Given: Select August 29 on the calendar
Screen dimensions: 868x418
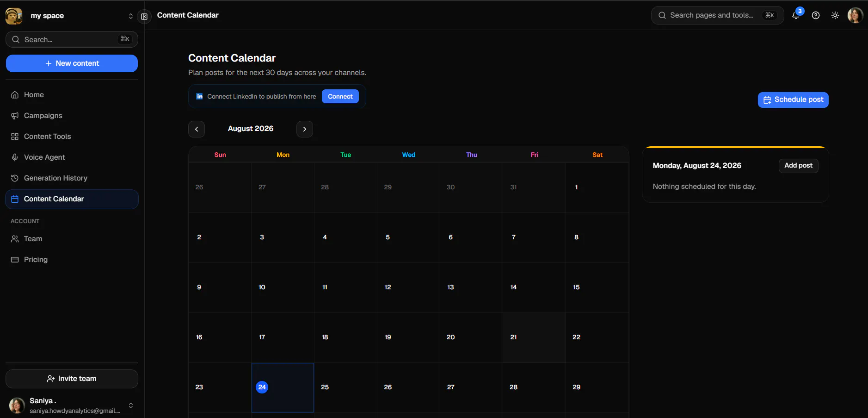Looking at the screenshot, I should (597, 387).
